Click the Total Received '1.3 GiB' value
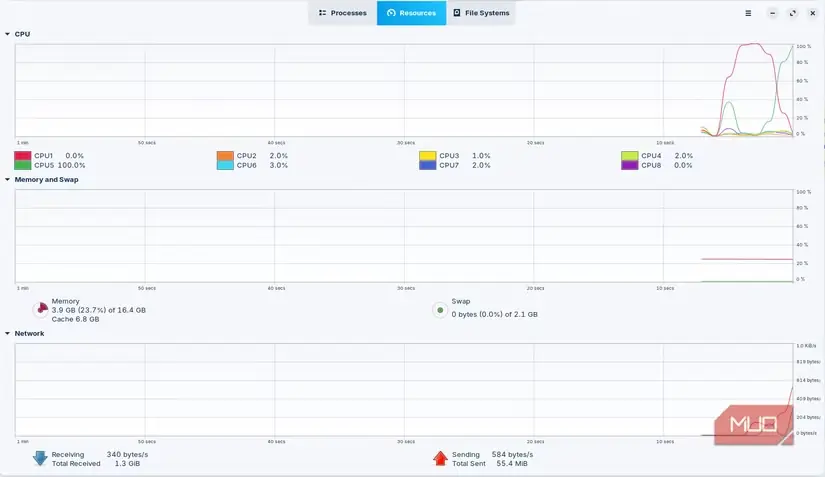This screenshot has height=477, width=825. coord(127,463)
